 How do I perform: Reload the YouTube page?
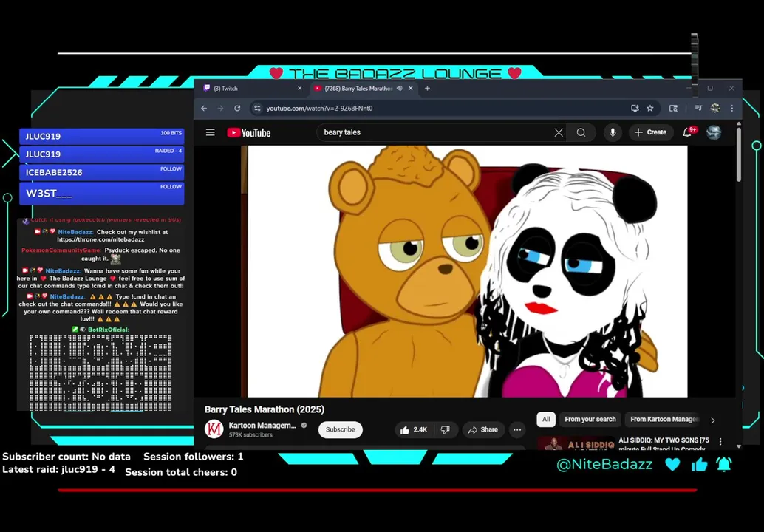[x=237, y=108]
